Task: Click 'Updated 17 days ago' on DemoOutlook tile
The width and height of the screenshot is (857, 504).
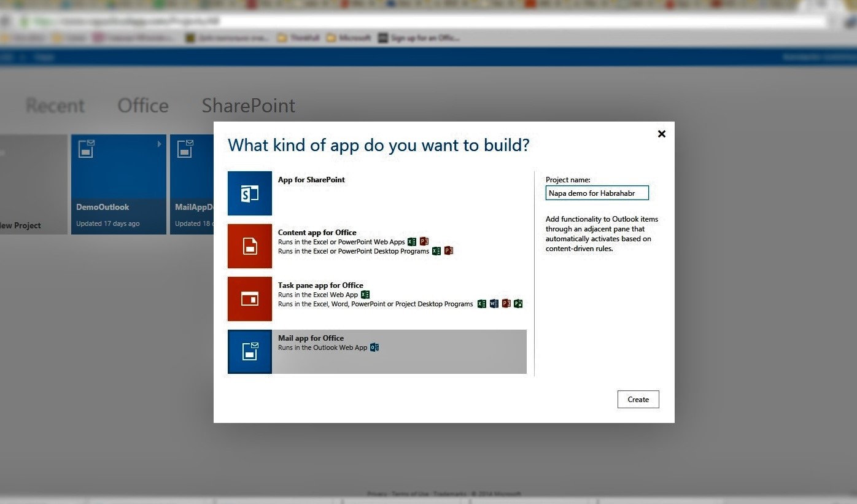Action: click(x=108, y=223)
